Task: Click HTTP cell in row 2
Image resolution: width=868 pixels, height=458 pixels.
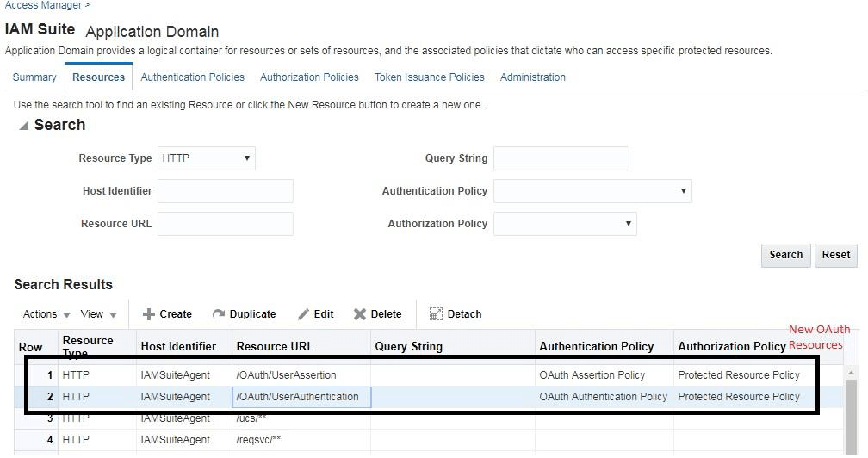Action: point(96,397)
